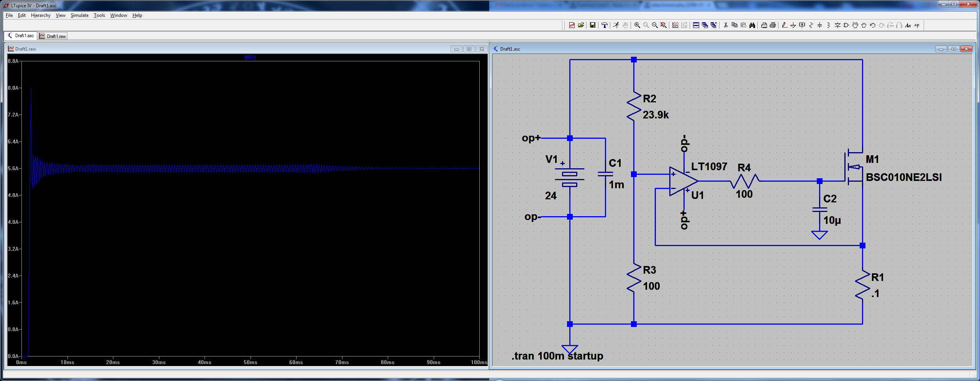Place a Diode from the toolbar
This screenshot has width=980, height=381.
[x=837, y=25]
